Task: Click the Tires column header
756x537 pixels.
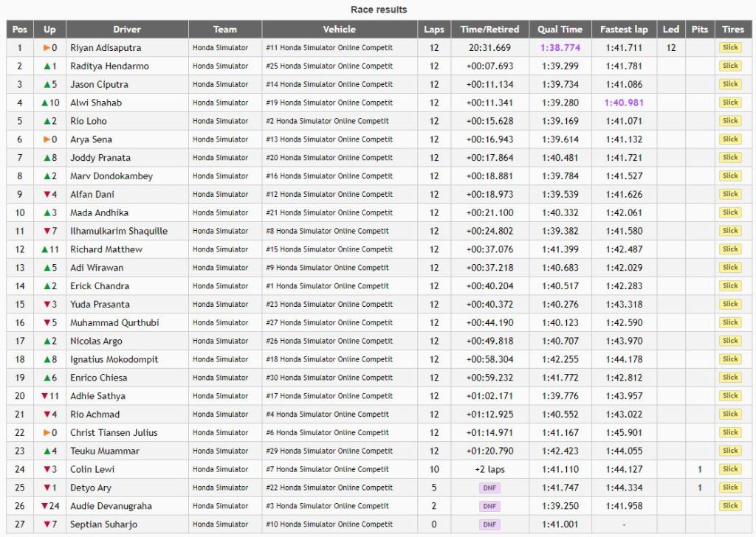Action: pyautogui.click(x=732, y=30)
